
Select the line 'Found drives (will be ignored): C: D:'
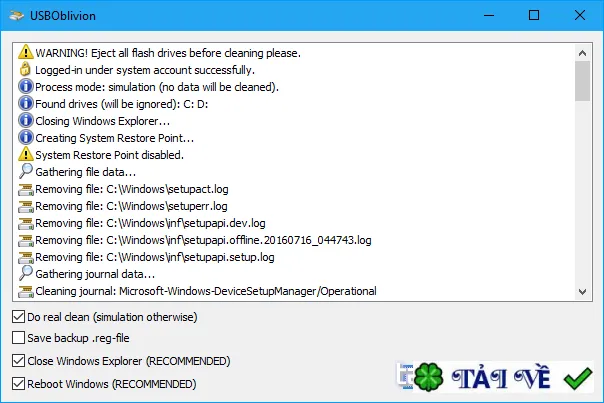(122, 104)
